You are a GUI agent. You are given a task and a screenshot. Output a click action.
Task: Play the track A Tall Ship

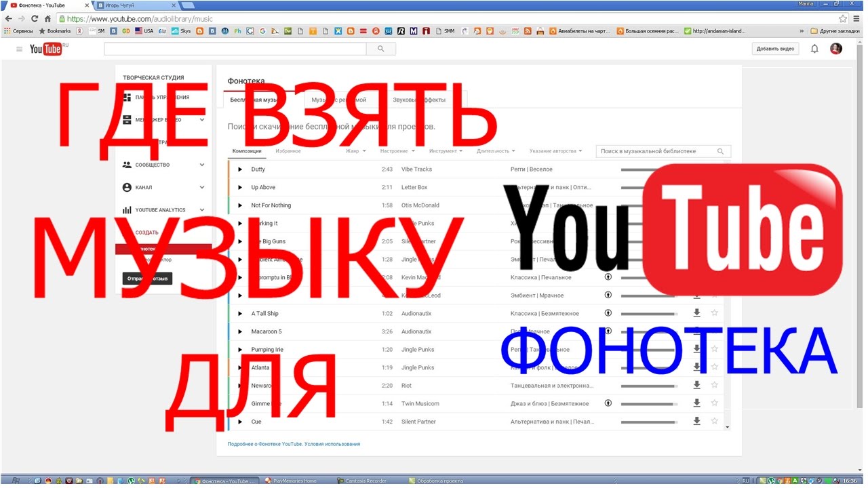tap(240, 314)
